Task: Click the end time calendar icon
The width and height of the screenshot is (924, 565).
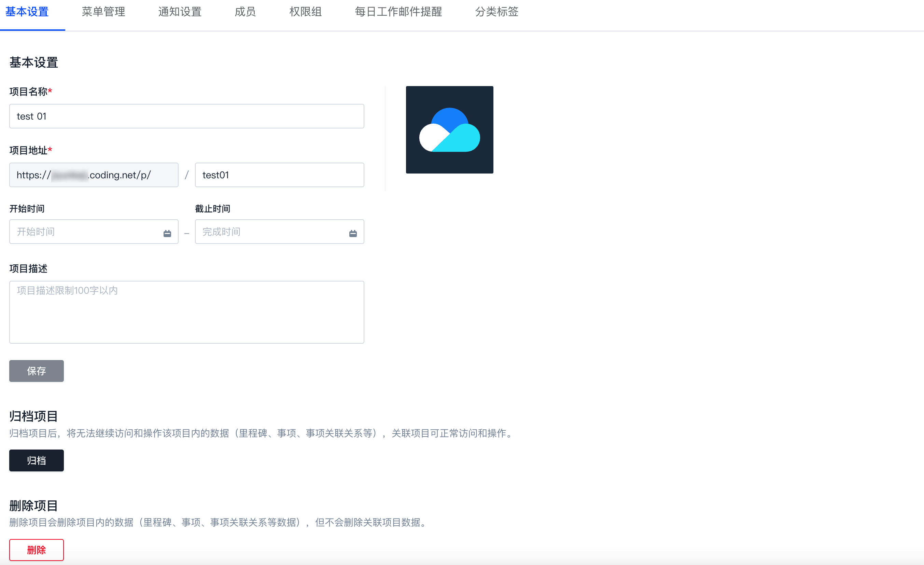Action: click(353, 233)
